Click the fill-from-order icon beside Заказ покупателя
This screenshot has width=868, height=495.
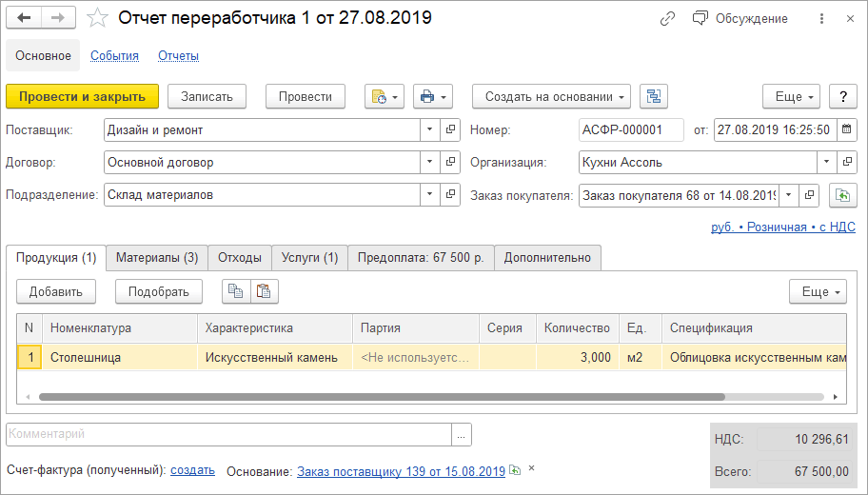coord(842,194)
